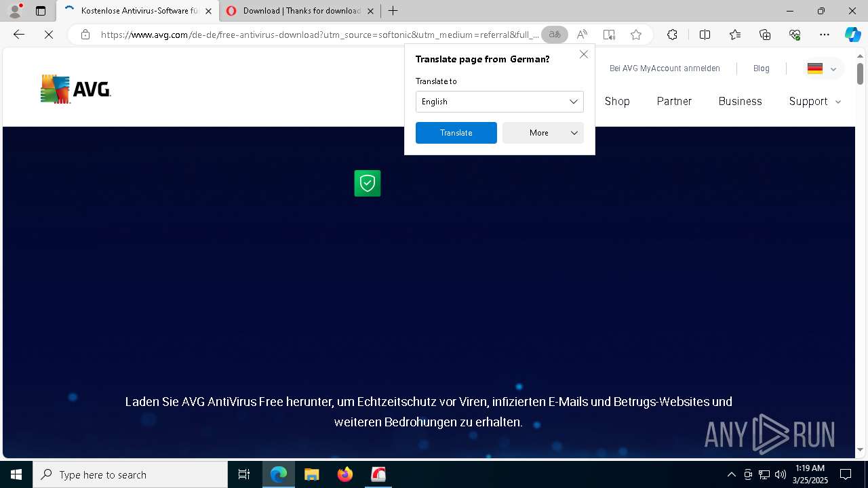Click the taskbar search box
The image size is (868, 488).
coord(130,474)
